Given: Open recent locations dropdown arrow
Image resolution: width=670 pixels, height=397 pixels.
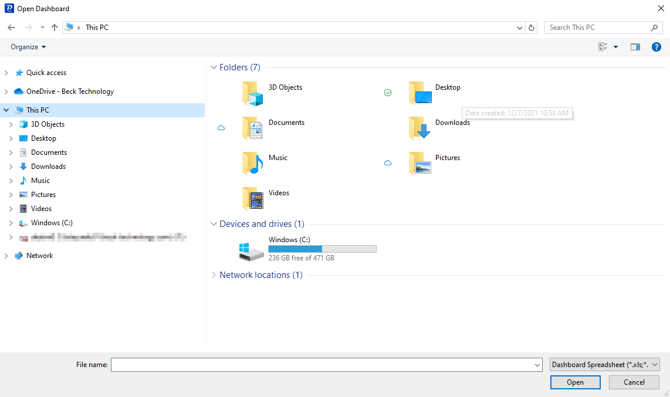Looking at the screenshot, I should pos(42,27).
